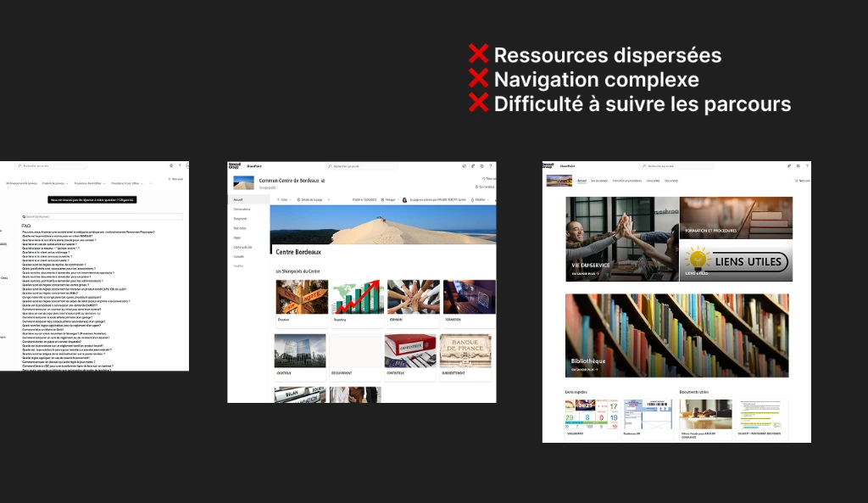Open Vie du service tab
868x503 pixels.
(x=599, y=181)
